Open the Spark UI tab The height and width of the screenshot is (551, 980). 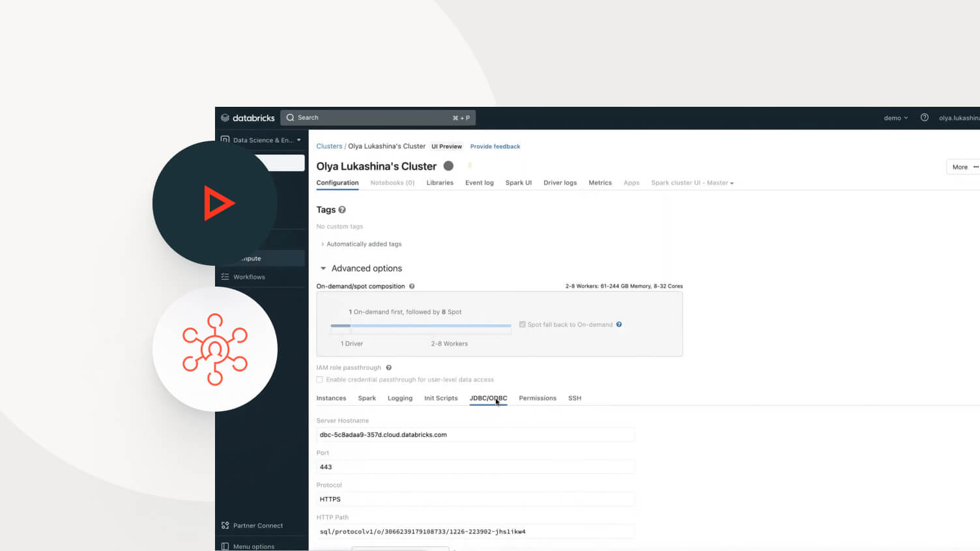click(x=519, y=183)
